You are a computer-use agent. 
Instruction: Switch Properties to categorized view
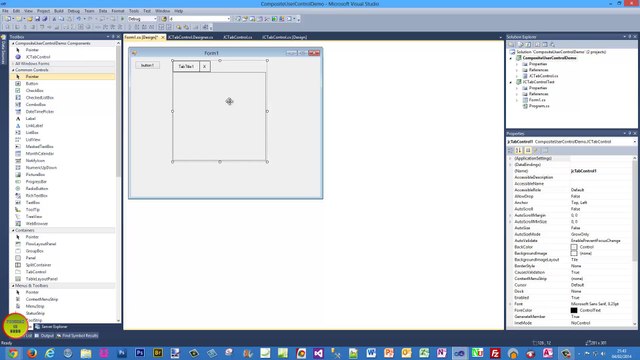coord(511,151)
